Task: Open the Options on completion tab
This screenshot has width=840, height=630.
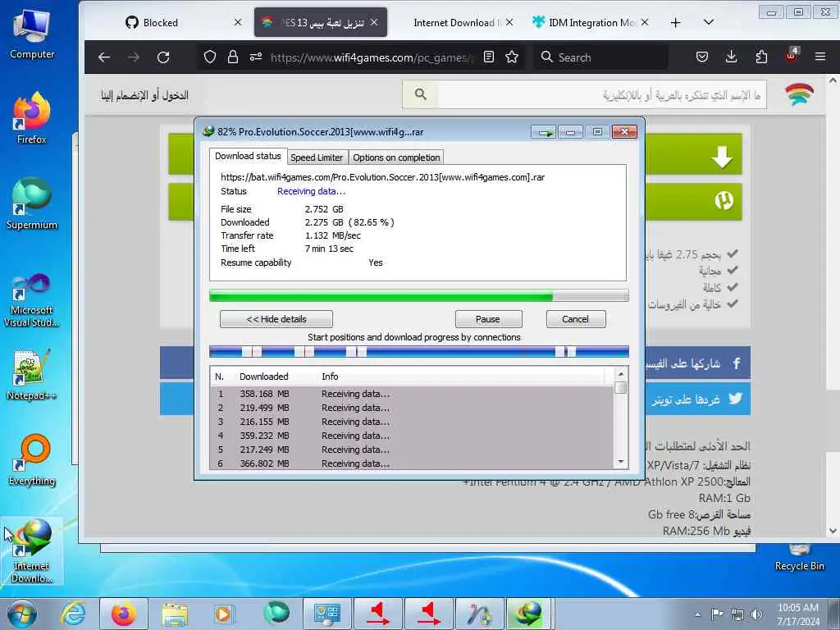Action: 396,157
